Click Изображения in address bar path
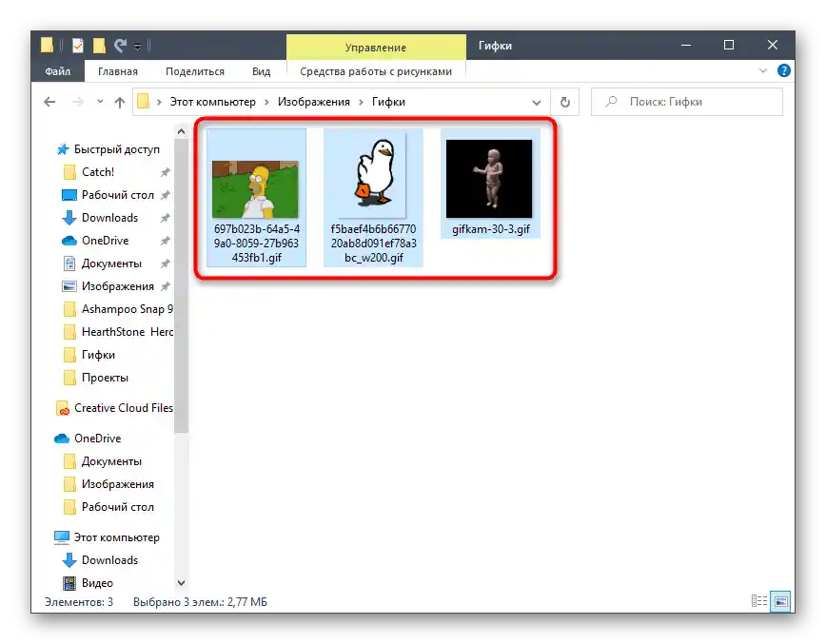This screenshot has height=644, width=826. tap(313, 102)
